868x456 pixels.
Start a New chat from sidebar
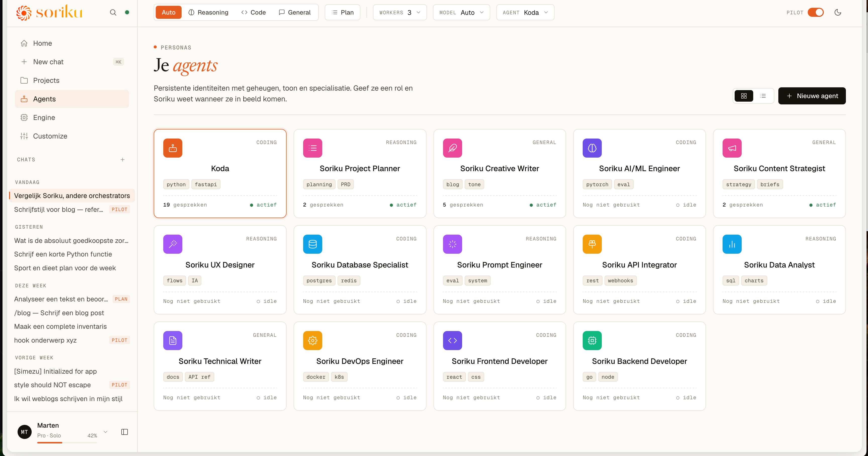(x=72, y=62)
